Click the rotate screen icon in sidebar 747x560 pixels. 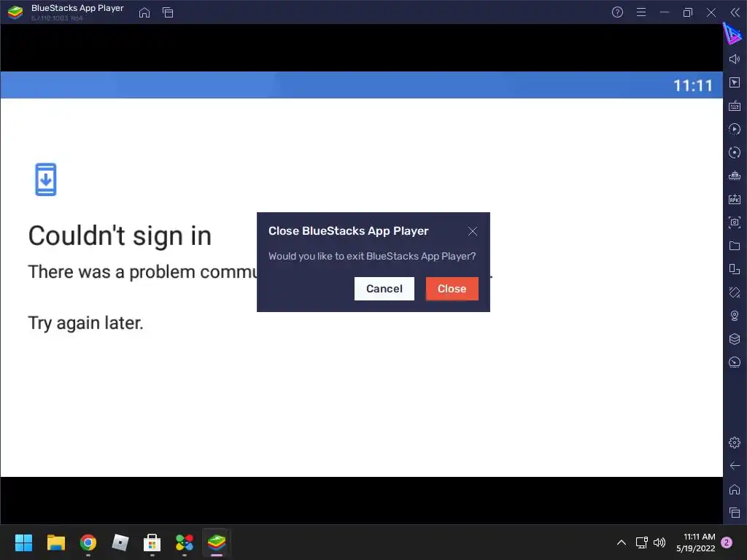pyautogui.click(x=735, y=269)
